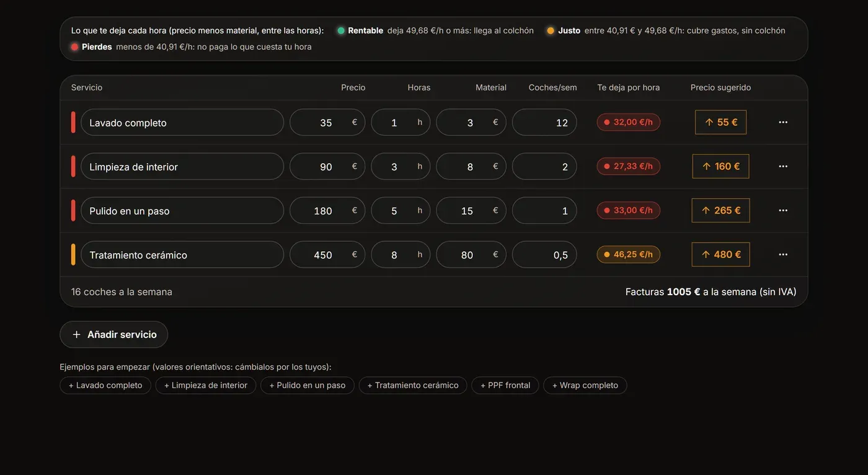
Task: Click the 46,25 €/h hourly badge
Action: pos(629,254)
